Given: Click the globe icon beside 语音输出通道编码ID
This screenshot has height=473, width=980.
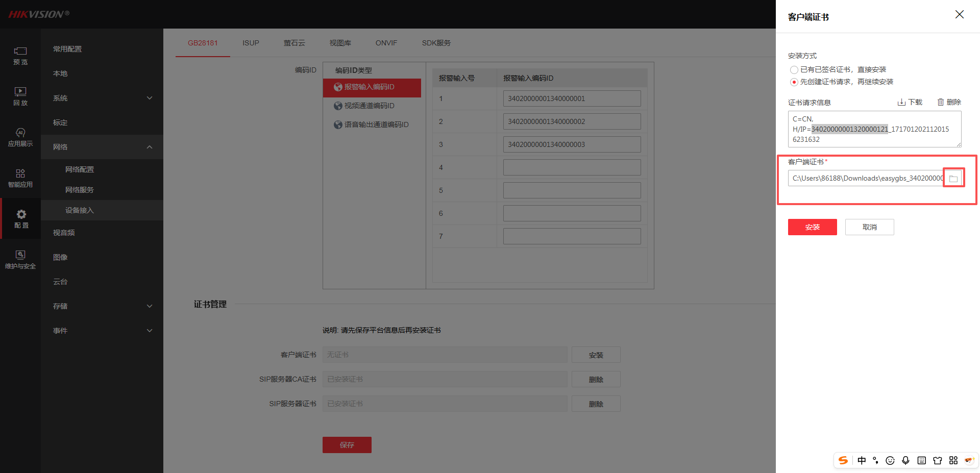Looking at the screenshot, I should pyautogui.click(x=338, y=125).
